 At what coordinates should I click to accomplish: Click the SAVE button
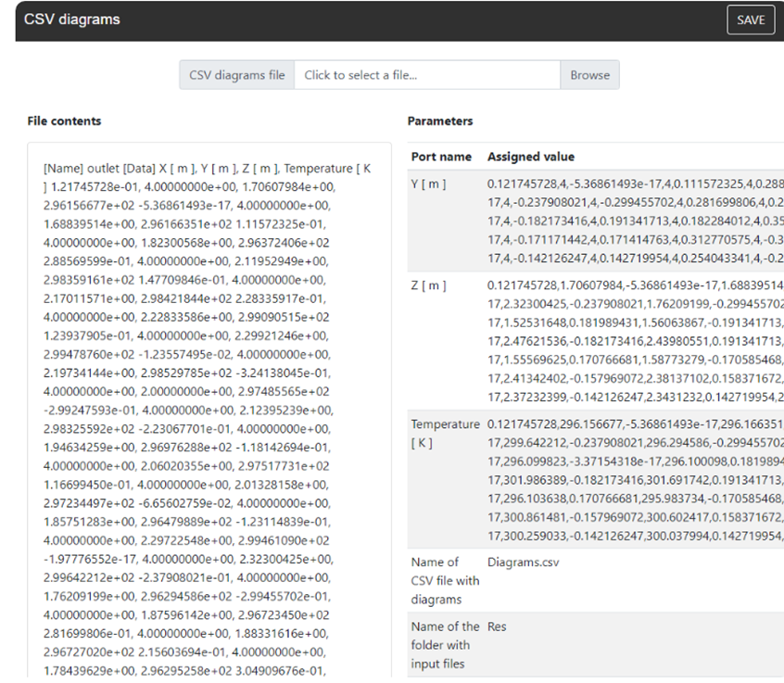point(751,20)
